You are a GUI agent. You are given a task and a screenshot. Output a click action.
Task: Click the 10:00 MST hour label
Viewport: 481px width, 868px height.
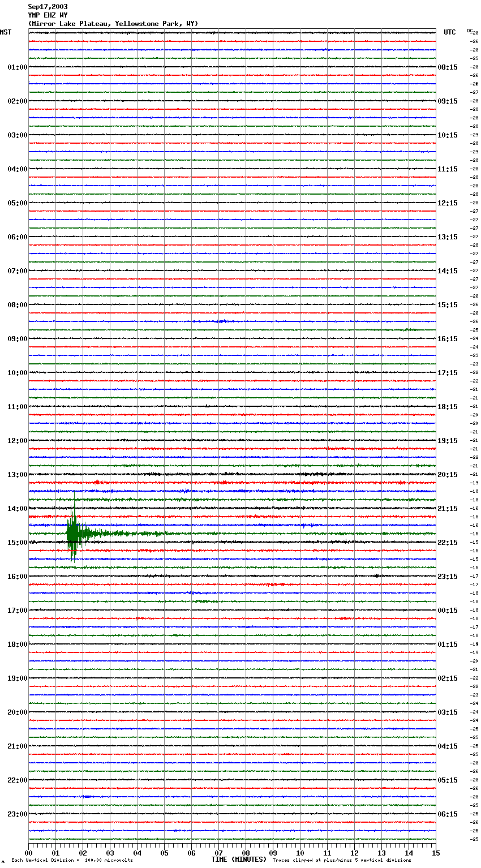point(18,373)
